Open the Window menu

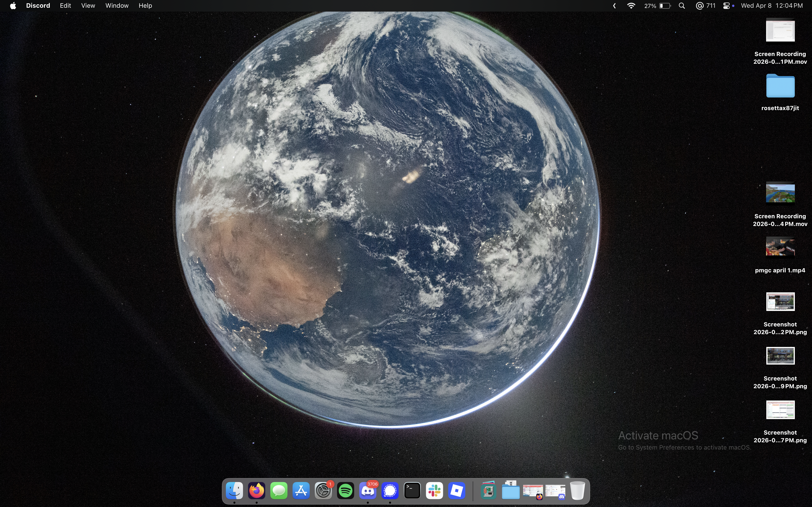[x=117, y=6]
